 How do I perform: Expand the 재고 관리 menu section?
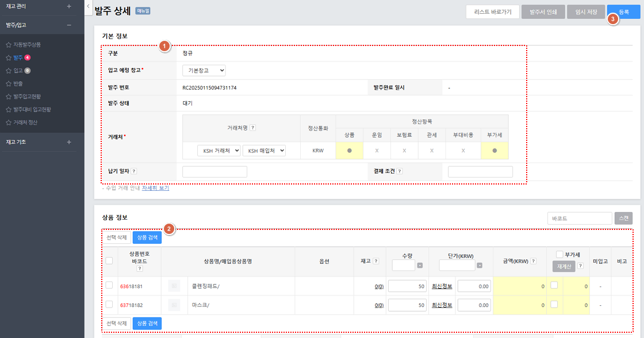[69, 6]
